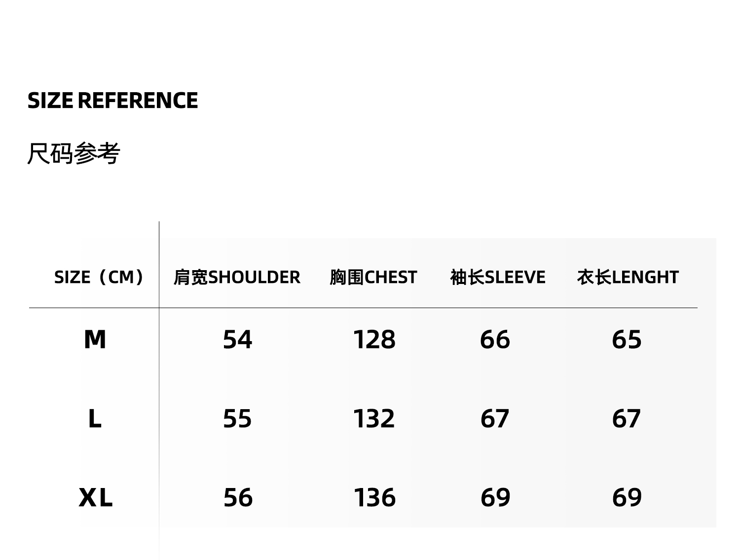Select the length value 69 in XL row
This screenshot has width=740, height=560.
[x=627, y=497]
